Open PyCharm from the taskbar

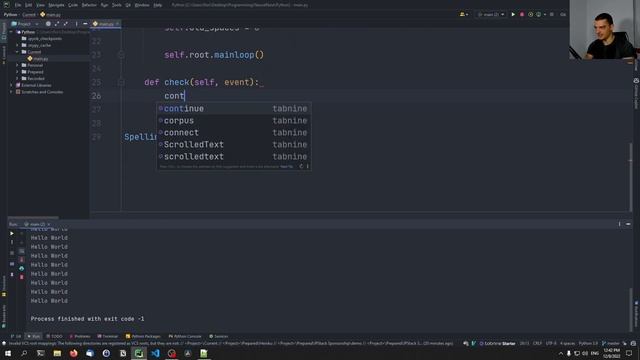(x=139, y=353)
